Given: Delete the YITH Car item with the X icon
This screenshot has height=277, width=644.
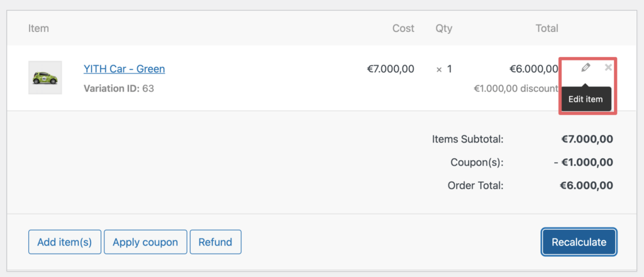Looking at the screenshot, I should pyautogui.click(x=608, y=68).
